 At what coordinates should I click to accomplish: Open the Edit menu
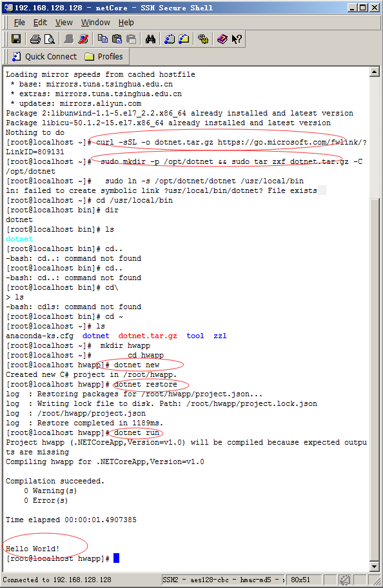pos(40,23)
